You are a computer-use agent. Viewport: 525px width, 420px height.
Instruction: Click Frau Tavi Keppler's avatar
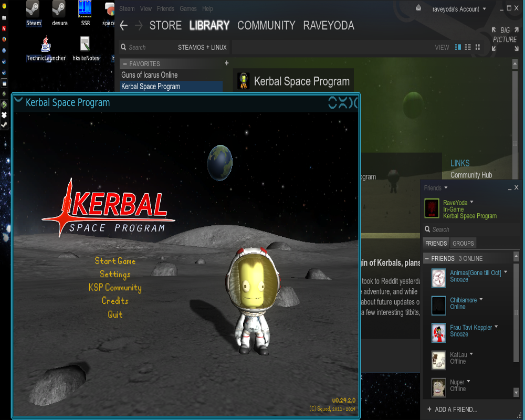click(438, 333)
